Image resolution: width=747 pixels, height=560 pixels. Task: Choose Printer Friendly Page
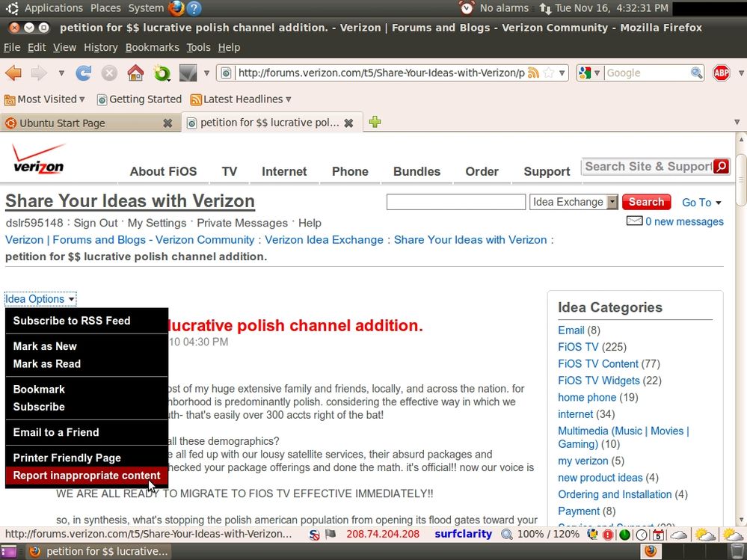pos(67,458)
